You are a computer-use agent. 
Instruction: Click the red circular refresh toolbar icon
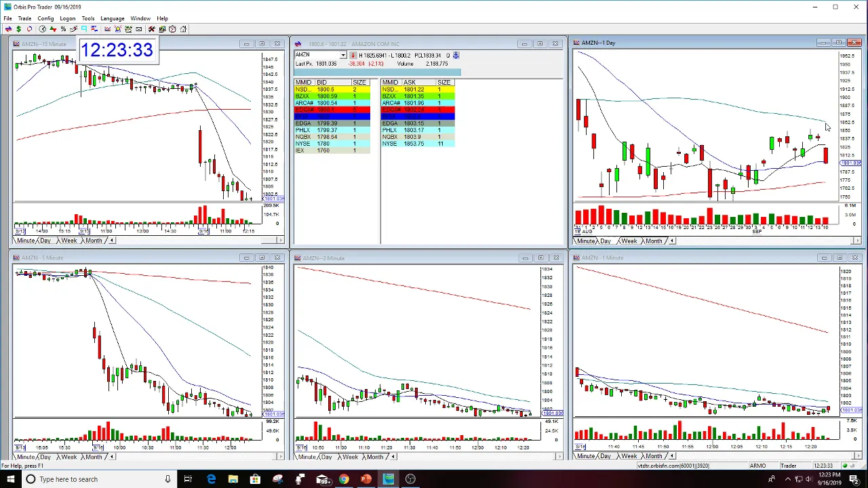point(29,29)
